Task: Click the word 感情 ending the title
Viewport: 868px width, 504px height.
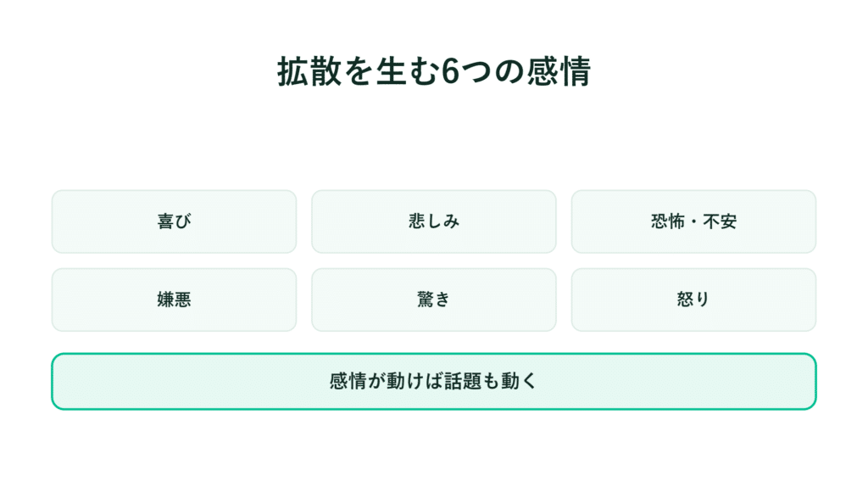Action: click(559, 71)
